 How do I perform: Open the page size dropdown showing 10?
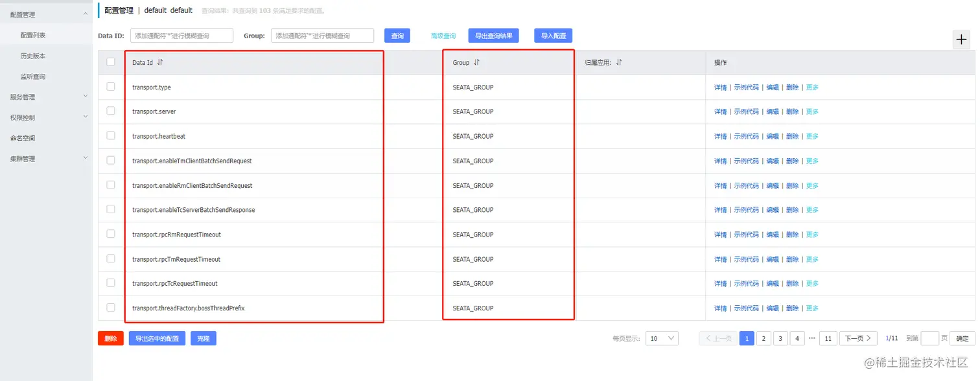pyautogui.click(x=661, y=338)
